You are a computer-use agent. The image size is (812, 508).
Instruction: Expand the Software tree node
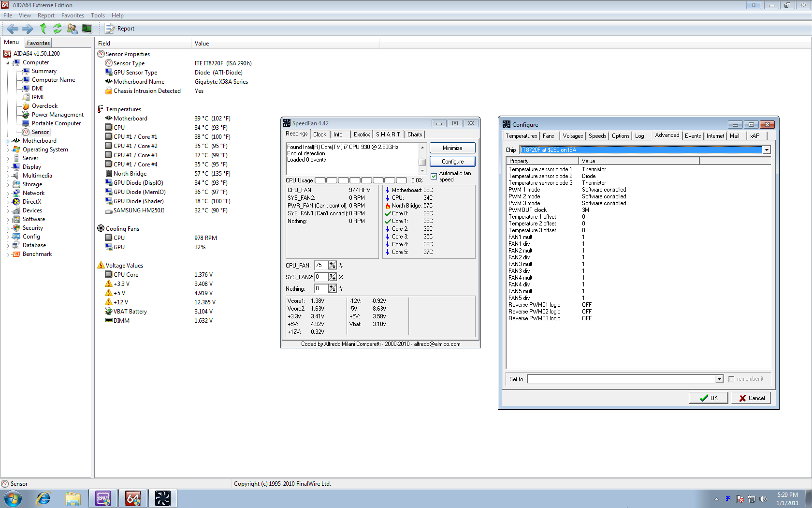pos(8,220)
